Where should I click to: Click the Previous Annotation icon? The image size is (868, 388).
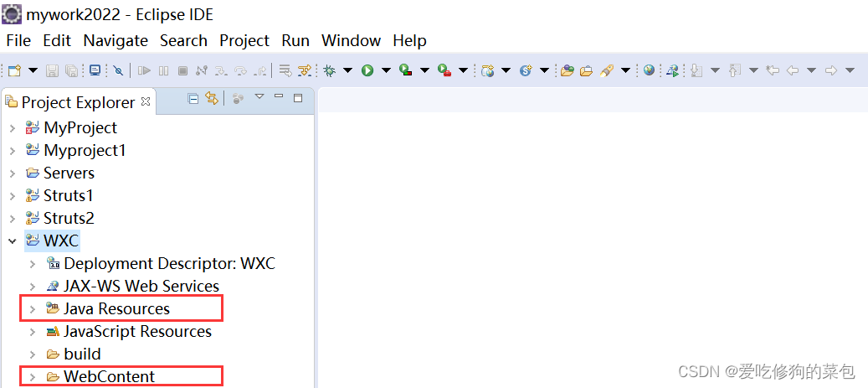pyautogui.click(x=735, y=70)
